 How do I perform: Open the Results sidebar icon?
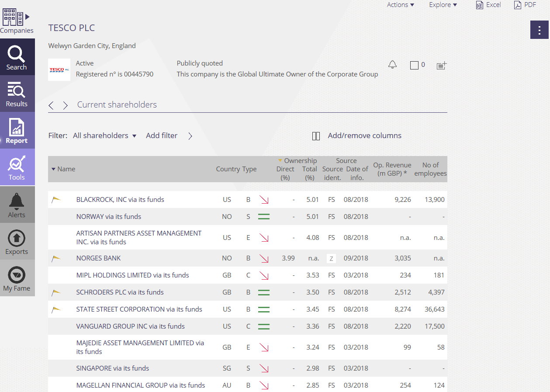point(17,94)
